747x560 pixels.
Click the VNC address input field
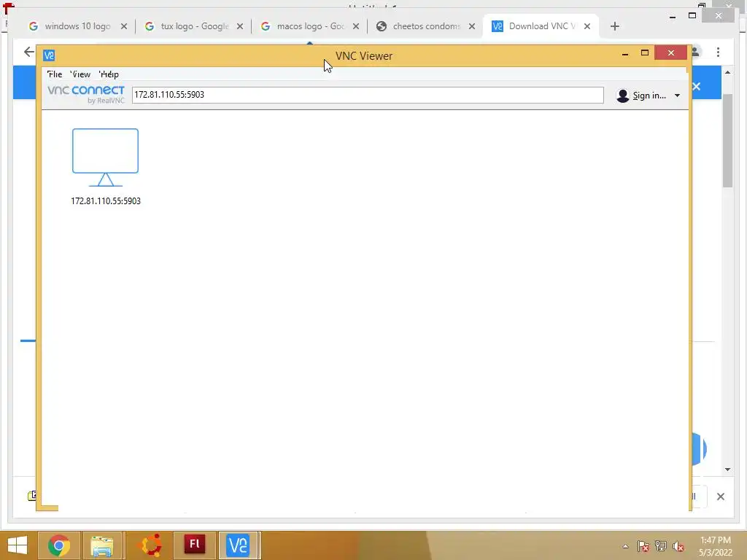[368, 95]
